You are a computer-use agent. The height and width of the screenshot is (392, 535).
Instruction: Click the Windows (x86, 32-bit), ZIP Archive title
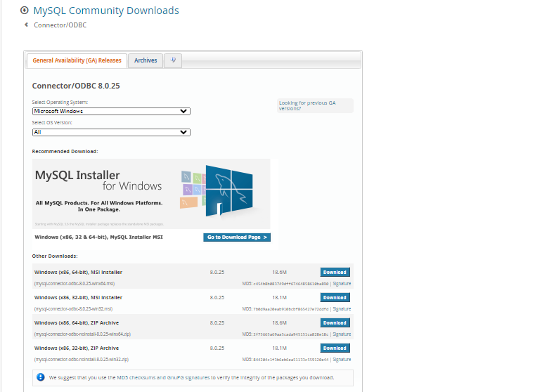click(x=77, y=348)
